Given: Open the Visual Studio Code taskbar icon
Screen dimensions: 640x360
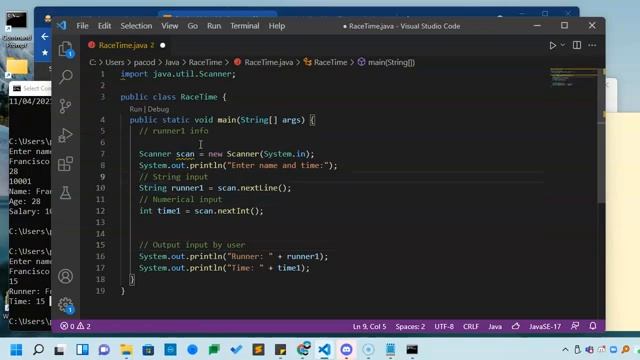Looking at the screenshot, I should (324, 349).
